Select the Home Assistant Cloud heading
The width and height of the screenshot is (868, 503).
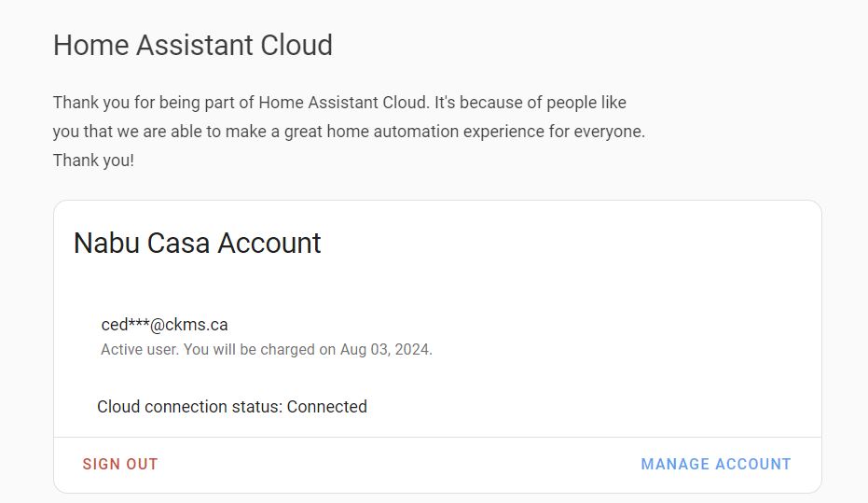192,45
